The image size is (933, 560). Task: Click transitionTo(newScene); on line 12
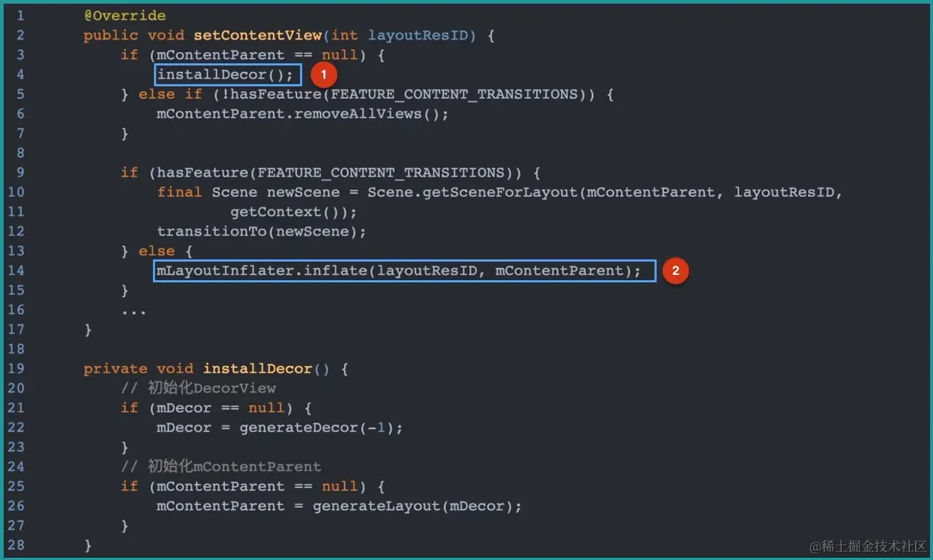click(x=262, y=231)
